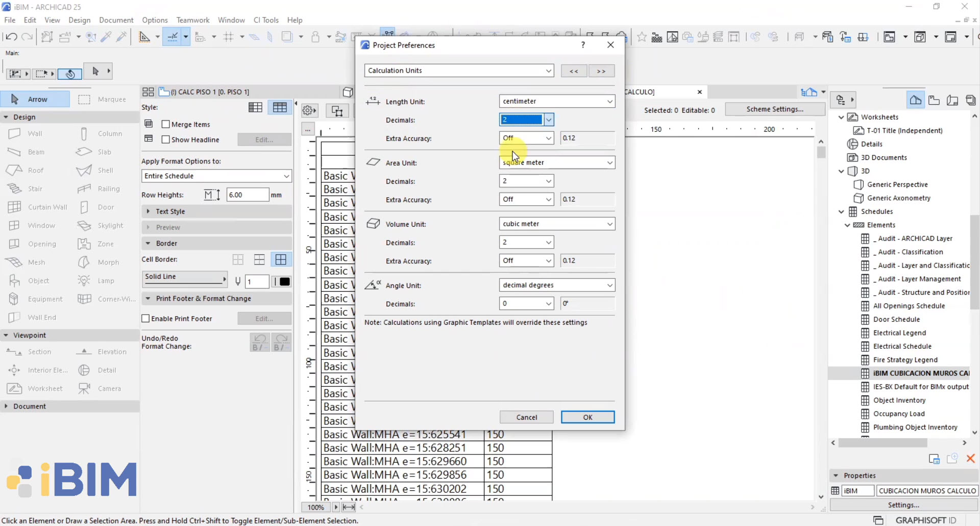Check Enable Print Footer option
Screen dimensions: 980x526
point(146,319)
